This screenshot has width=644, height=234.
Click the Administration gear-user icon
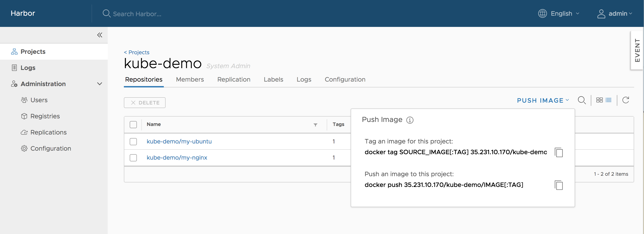14,84
